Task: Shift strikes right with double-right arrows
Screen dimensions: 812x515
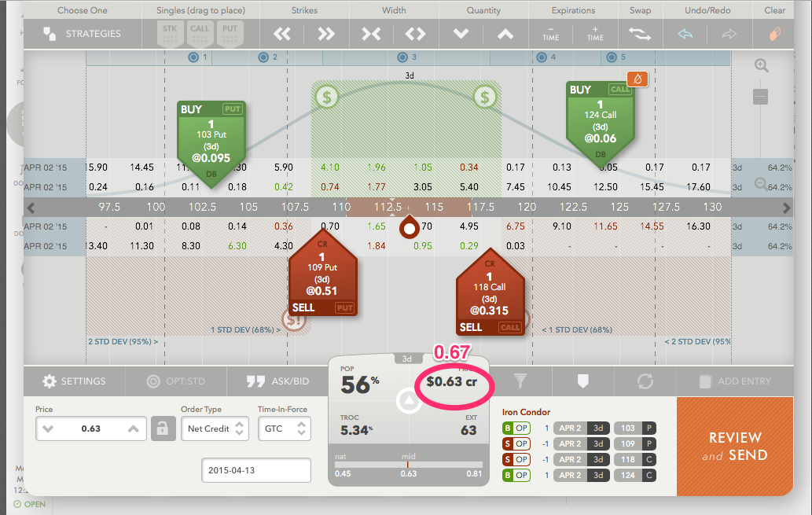Action: pos(326,34)
